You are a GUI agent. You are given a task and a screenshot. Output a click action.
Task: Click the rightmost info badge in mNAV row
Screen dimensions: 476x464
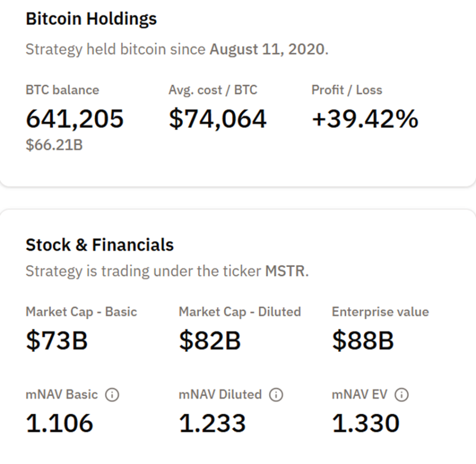401,395
